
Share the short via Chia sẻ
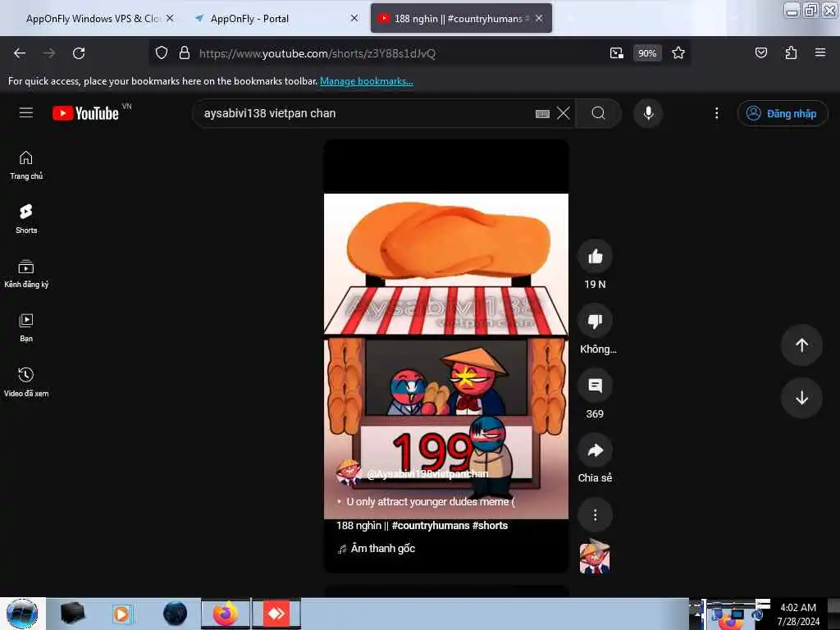tap(596, 450)
